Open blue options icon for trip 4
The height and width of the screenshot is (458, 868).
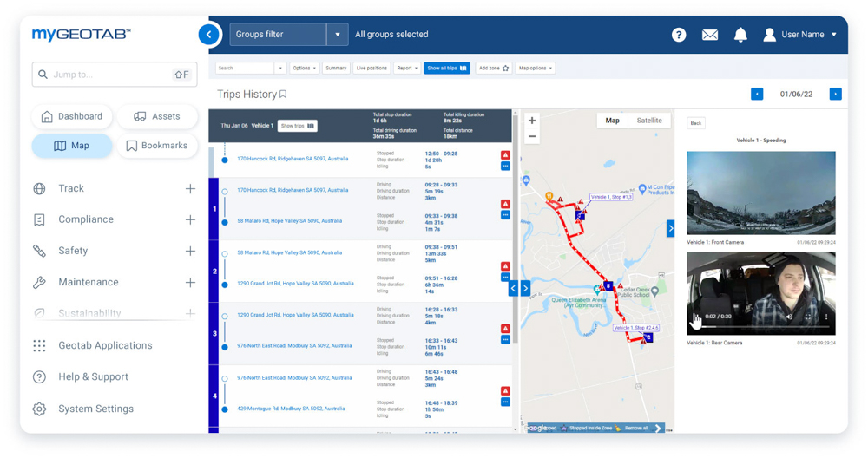505,402
